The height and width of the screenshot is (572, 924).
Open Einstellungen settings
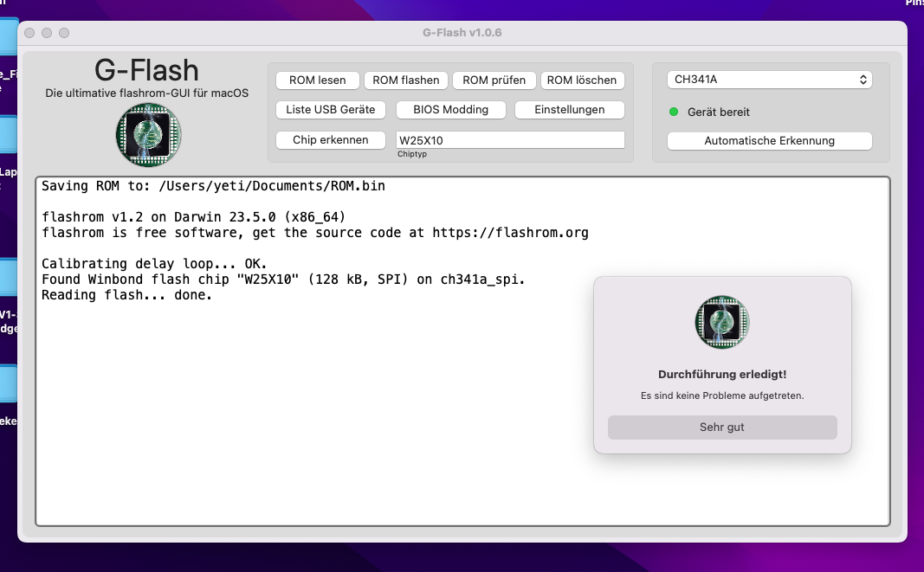569,110
